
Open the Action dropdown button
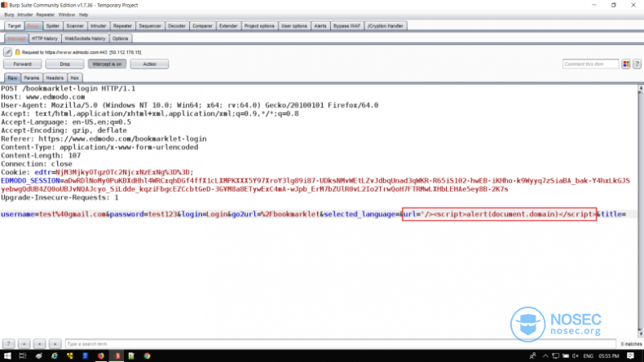click(149, 64)
